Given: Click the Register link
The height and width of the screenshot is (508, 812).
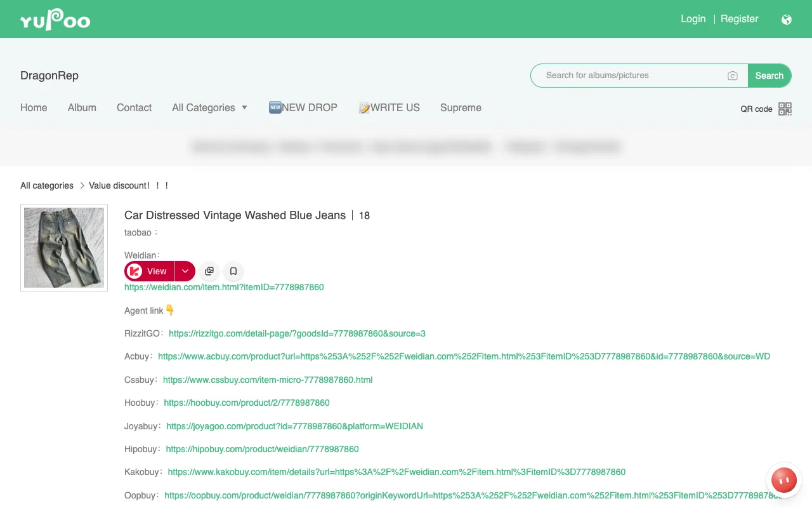Looking at the screenshot, I should click(739, 19).
